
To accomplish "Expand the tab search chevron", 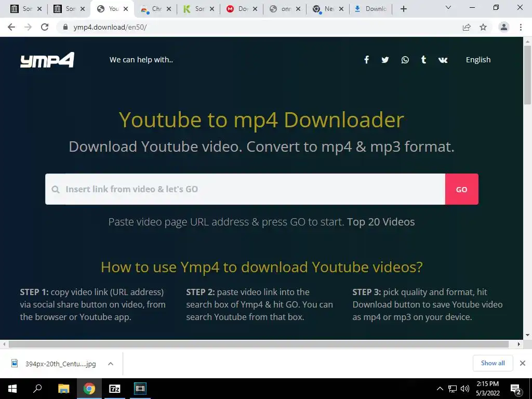I will [x=448, y=7].
